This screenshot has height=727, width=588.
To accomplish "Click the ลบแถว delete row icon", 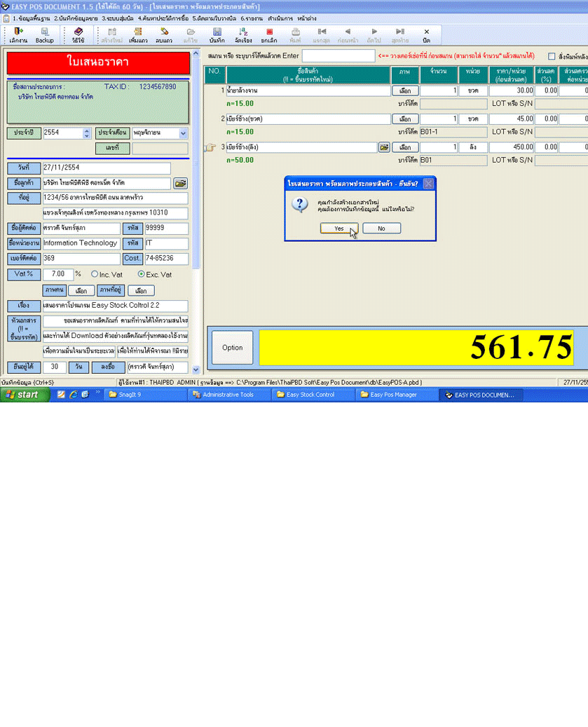I will (164, 35).
